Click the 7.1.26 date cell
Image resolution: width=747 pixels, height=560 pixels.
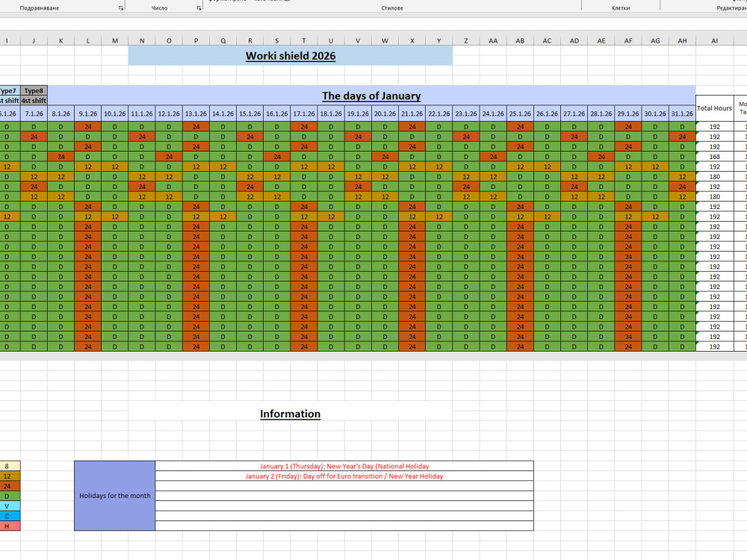pyautogui.click(x=34, y=113)
